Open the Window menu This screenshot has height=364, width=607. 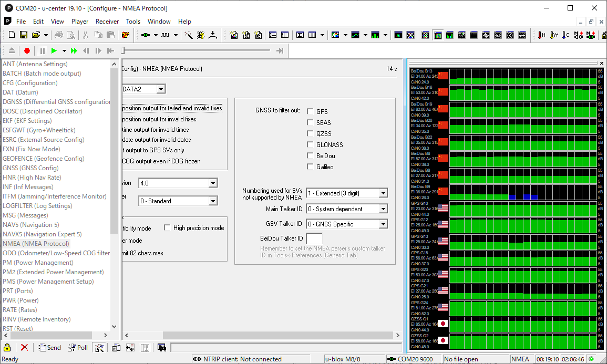pos(159,22)
